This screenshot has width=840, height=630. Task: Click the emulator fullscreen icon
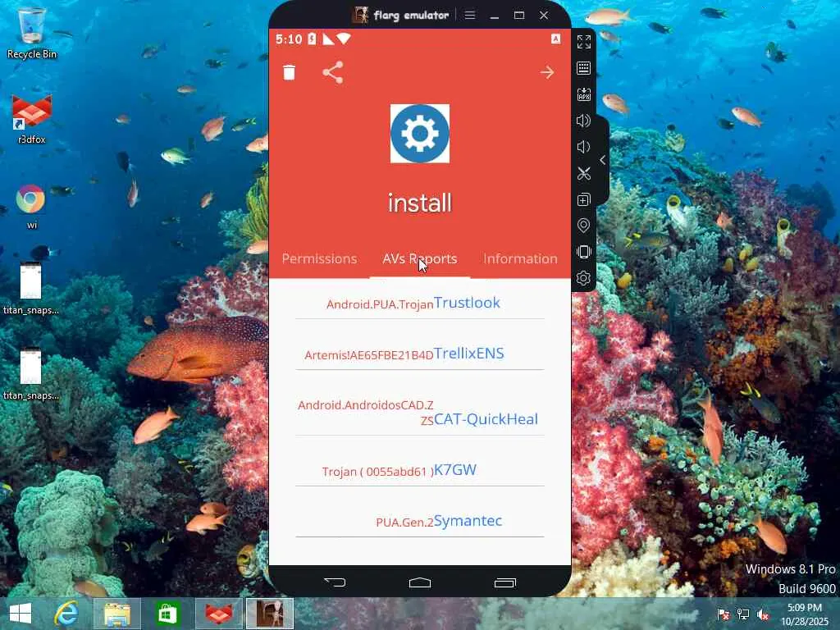pos(583,42)
